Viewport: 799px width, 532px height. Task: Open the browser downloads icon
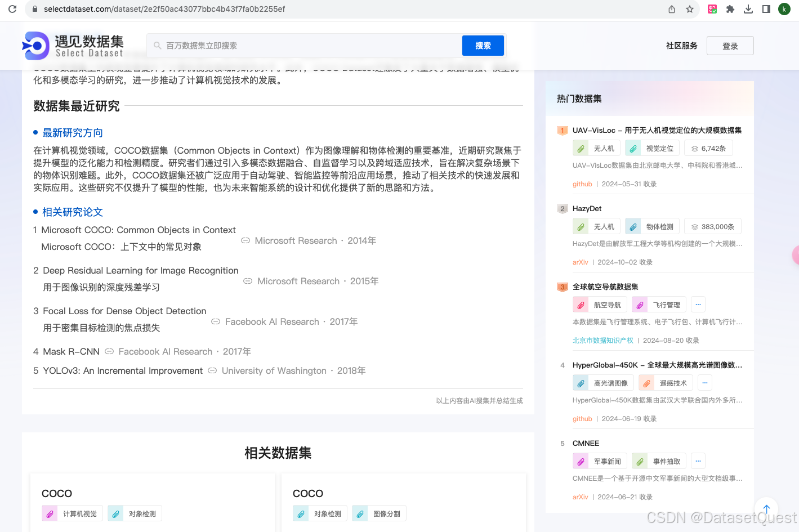click(x=748, y=9)
